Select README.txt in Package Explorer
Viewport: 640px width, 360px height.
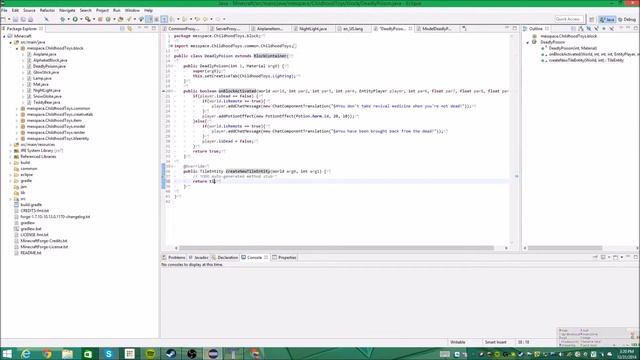31,253
